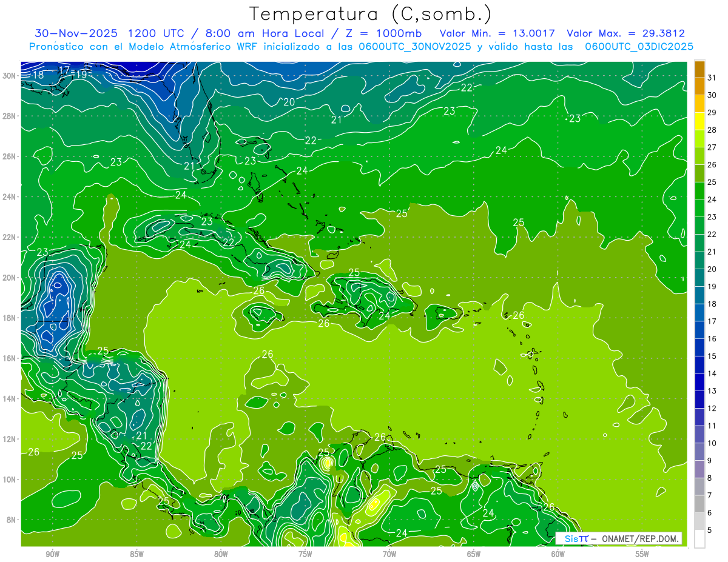Image resolution: width=728 pixels, height=562 pixels.
Task: Click the color scale label 8
Action: tap(710, 478)
